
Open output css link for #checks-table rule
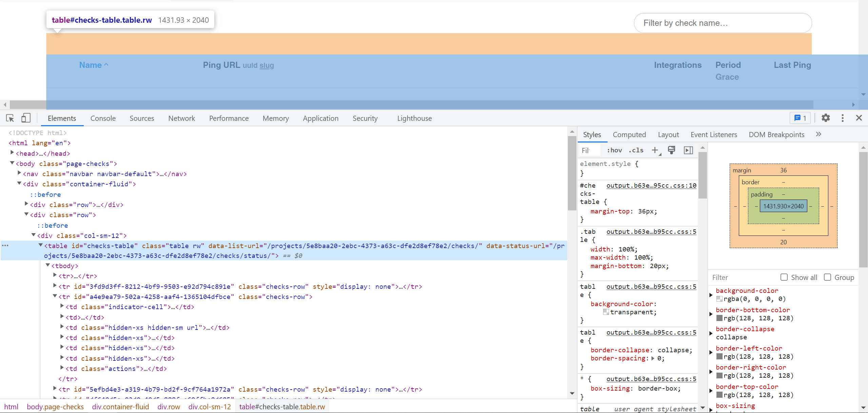coord(651,185)
